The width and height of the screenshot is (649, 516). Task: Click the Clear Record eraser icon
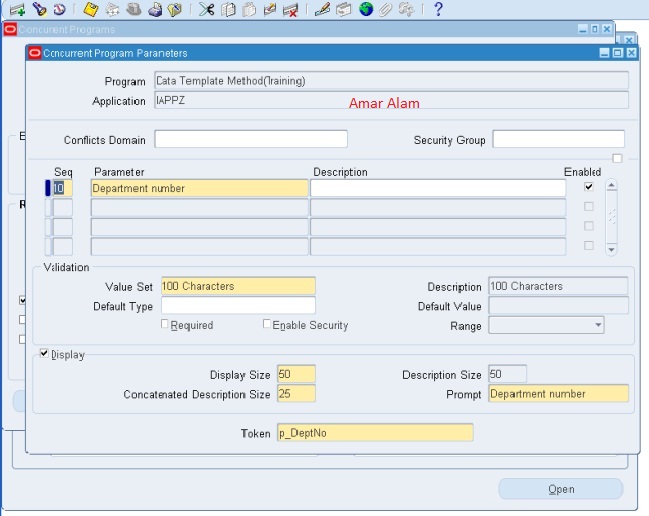coord(270,10)
